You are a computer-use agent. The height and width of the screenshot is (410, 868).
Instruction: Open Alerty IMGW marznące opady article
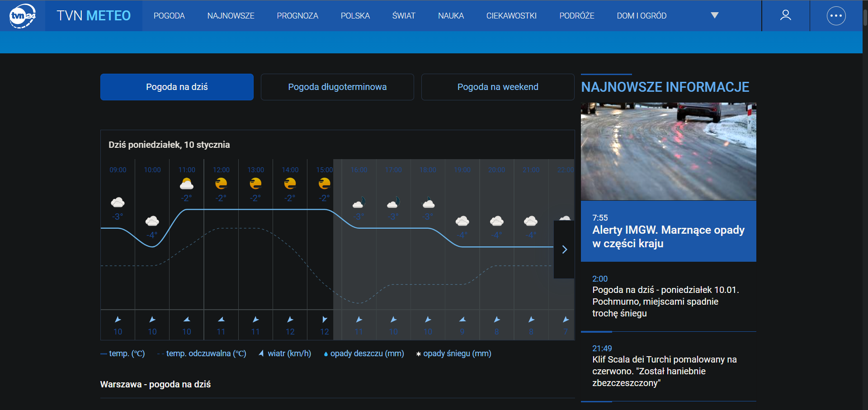(668, 236)
